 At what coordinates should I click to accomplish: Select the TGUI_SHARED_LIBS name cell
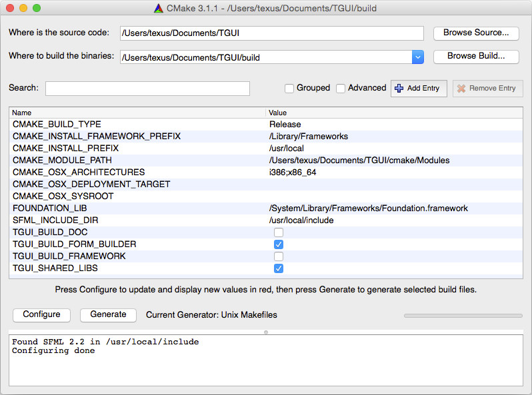coord(55,268)
